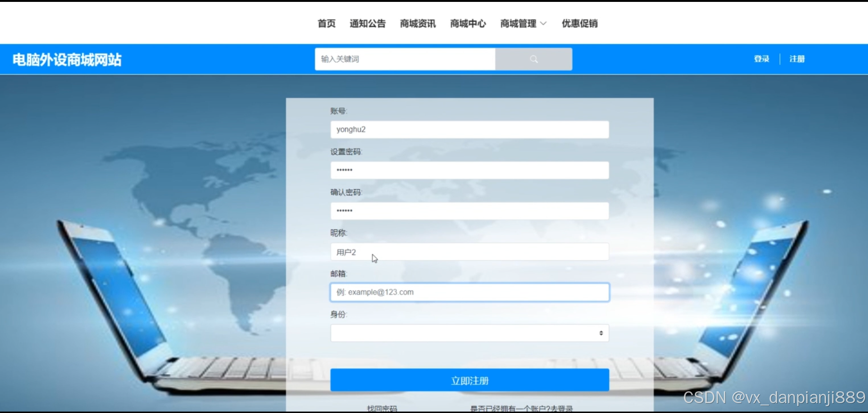Image resolution: width=868 pixels, height=413 pixels.
Task: Click the 登录 link in header
Action: tap(761, 59)
